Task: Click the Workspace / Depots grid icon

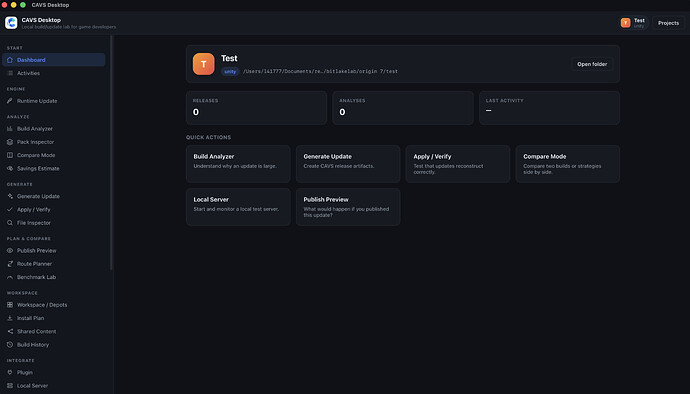Action: 10,305
